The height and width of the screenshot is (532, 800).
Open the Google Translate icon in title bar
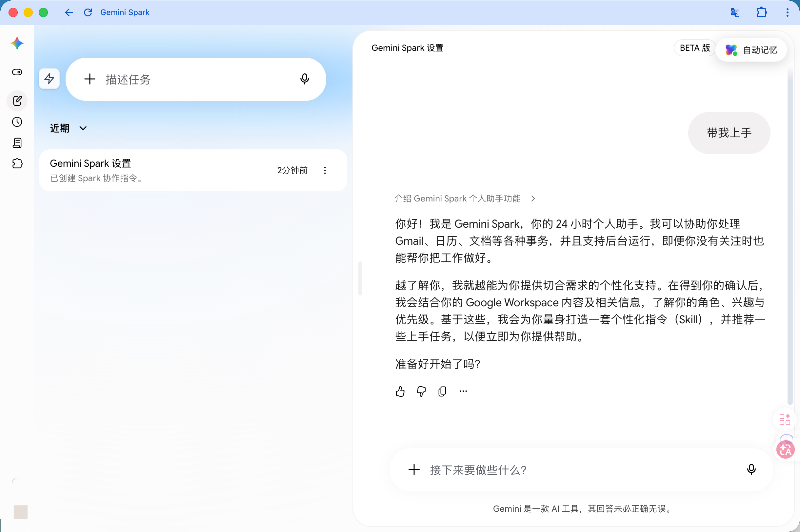[735, 12]
